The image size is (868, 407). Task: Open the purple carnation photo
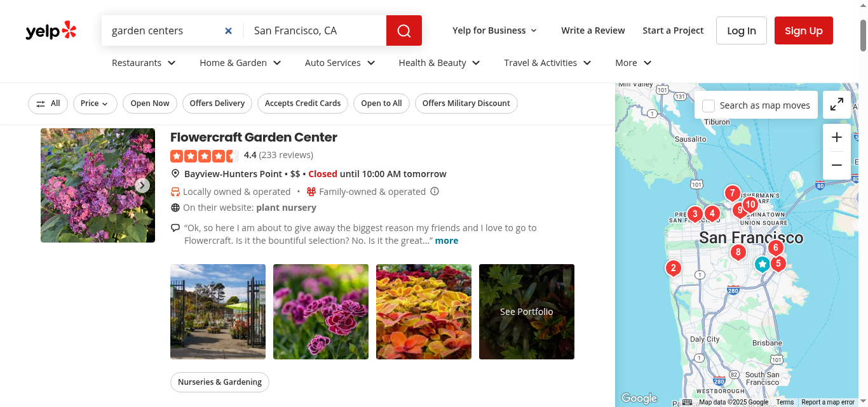pos(321,312)
